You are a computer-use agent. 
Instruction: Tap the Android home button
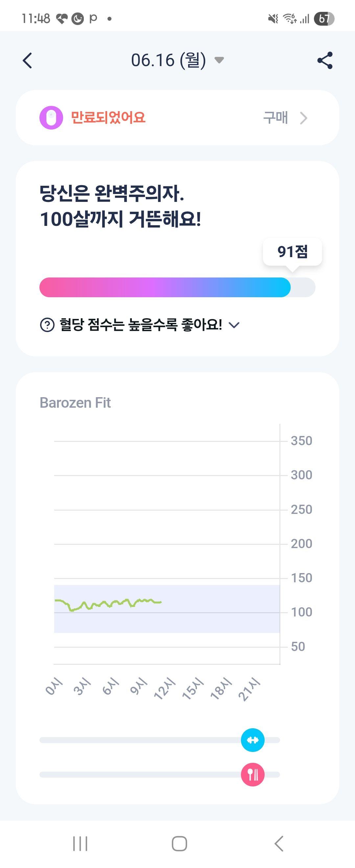(x=179, y=844)
